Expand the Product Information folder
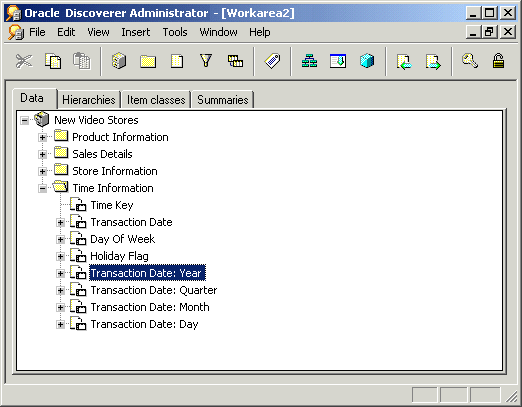The image size is (522, 407). tap(42, 137)
